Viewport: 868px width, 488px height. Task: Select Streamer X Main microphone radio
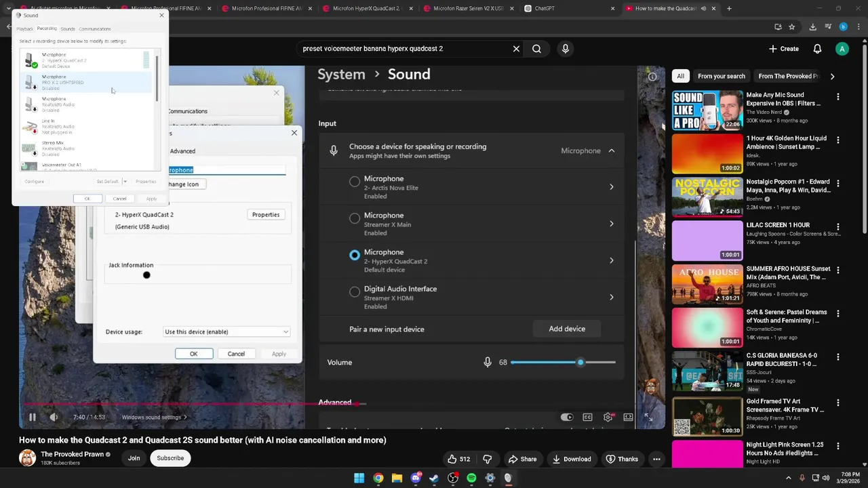(355, 218)
